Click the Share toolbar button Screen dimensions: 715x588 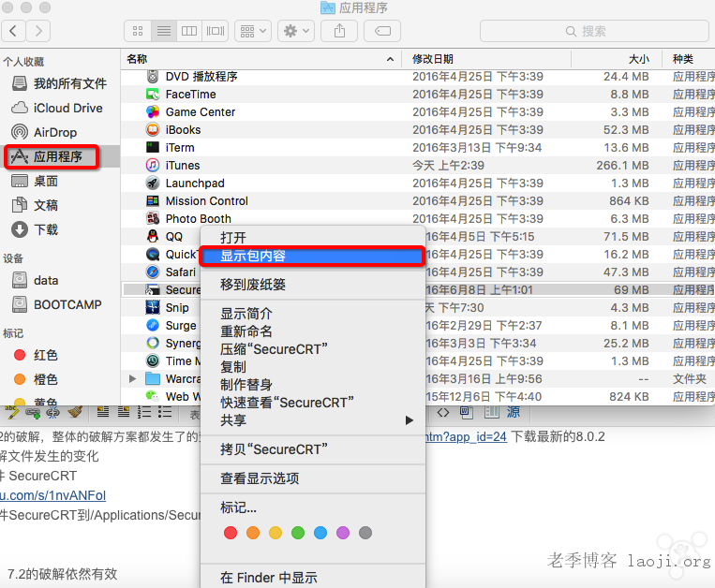pos(339,31)
